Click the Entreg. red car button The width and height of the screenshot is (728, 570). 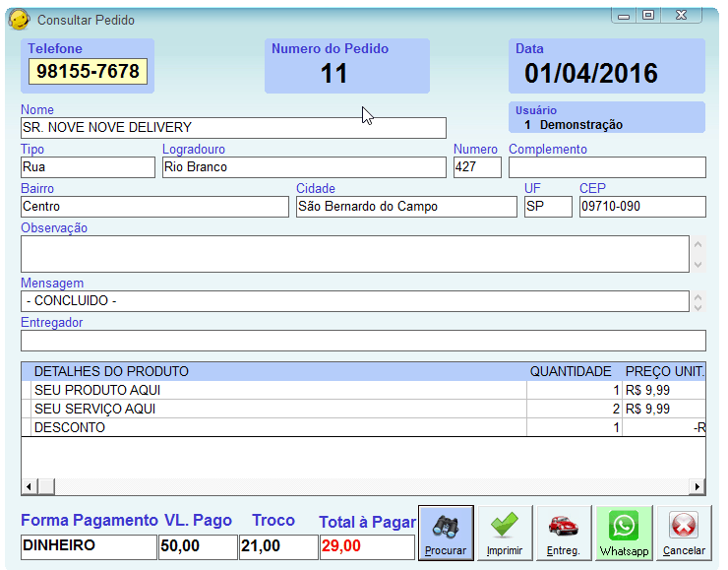[564, 533]
